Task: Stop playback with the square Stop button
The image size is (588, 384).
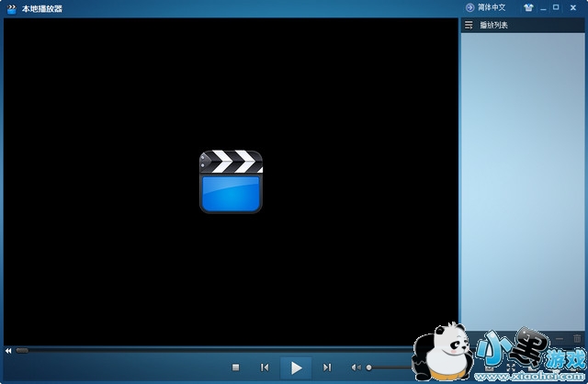Action: 235,367
